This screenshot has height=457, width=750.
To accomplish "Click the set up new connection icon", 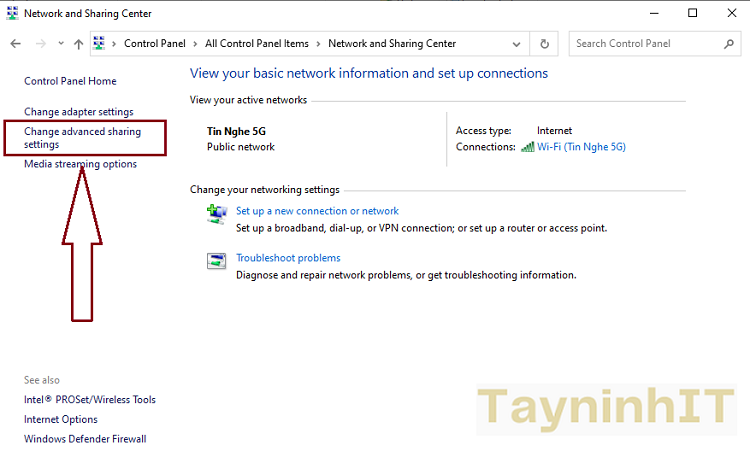I will click(x=216, y=214).
